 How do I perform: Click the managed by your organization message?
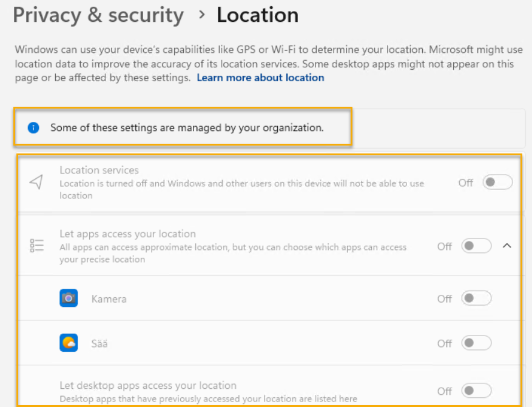click(x=187, y=128)
